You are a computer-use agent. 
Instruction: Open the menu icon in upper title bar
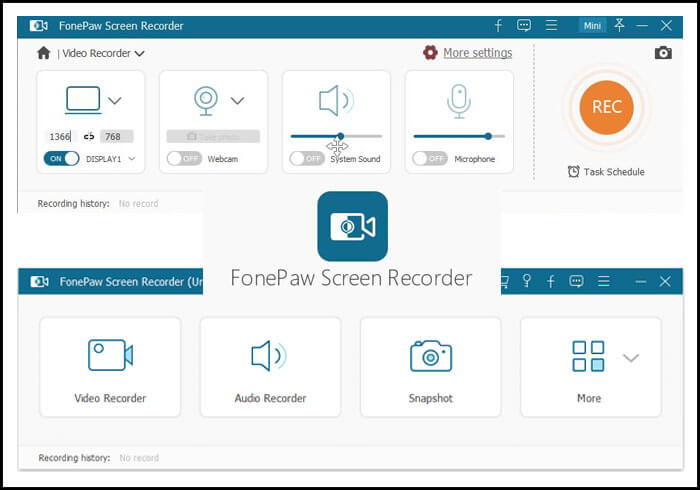point(551,25)
